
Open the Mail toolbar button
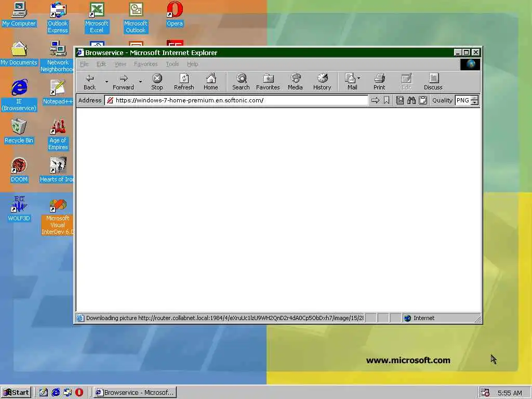pyautogui.click(x=351, y=82)
